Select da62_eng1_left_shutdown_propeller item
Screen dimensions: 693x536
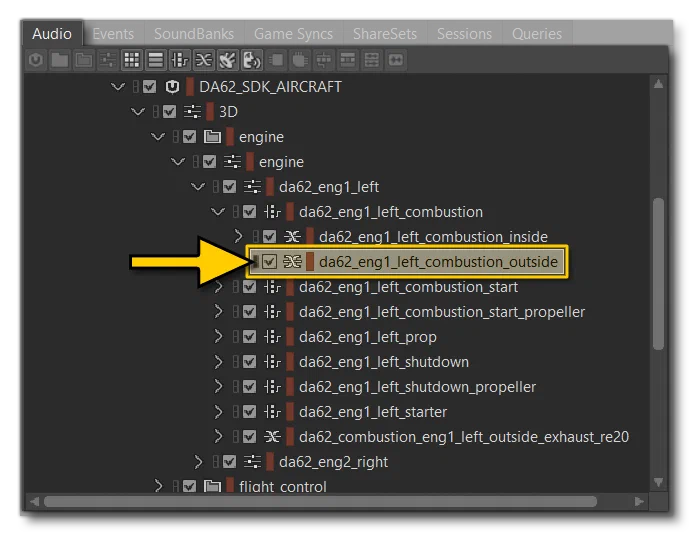pyautogui.click(x=417, y=387)
